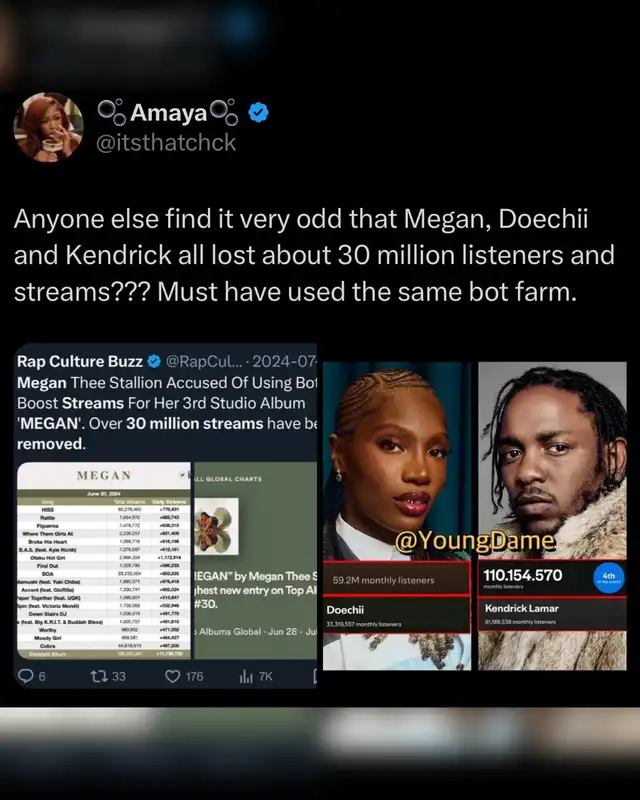Click the reply comment icon
The width and height of the screenshot is (640, 800).
(x=27, y=677)
